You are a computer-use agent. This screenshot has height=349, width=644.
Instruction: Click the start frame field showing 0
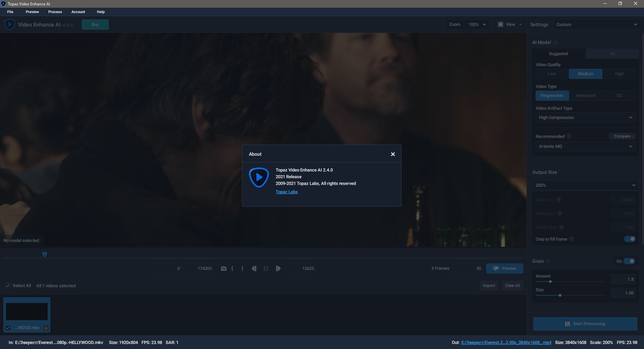click(167, 268)
